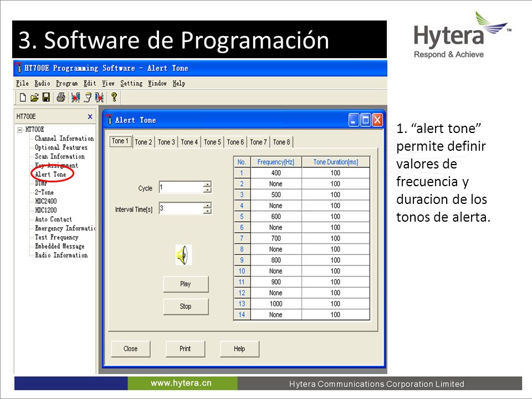532x399 pixels.
Task: Decrease Interval Time with down arrow
Action: 207,211
